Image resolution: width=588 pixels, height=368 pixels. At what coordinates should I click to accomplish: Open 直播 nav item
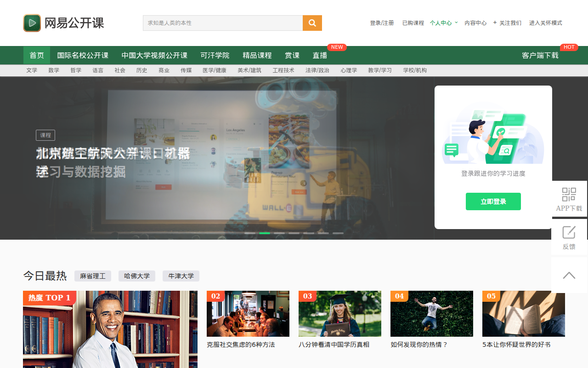tap(320, 55)
